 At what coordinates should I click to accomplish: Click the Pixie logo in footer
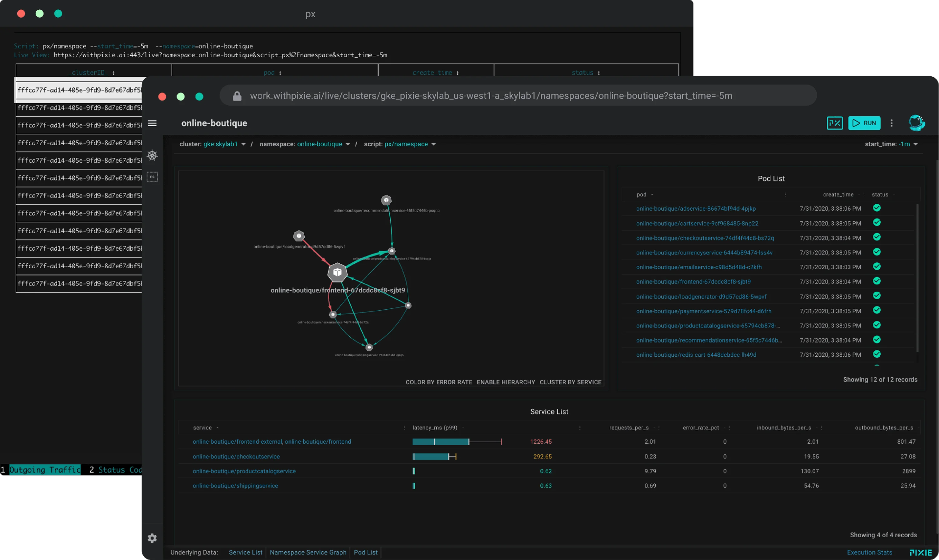click(921, 553)
